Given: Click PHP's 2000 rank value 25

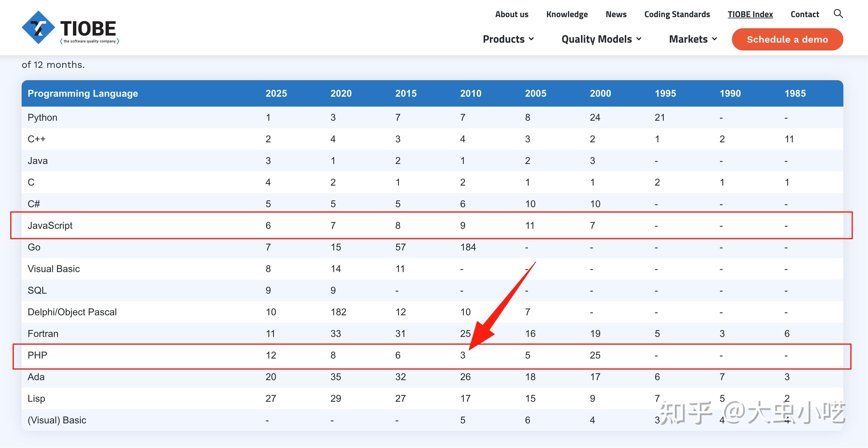Looking at the screenshot, I should tap(595, 355).
